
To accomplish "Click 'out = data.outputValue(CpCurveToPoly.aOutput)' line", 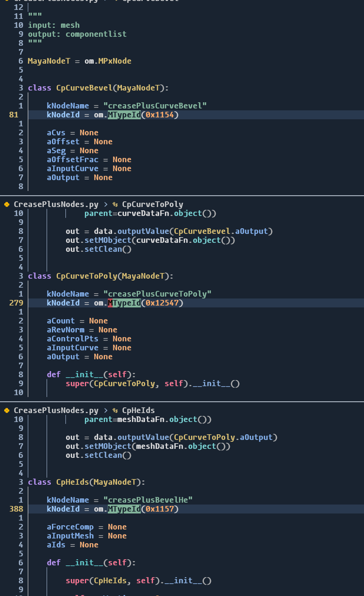I will tap(171, 437).
